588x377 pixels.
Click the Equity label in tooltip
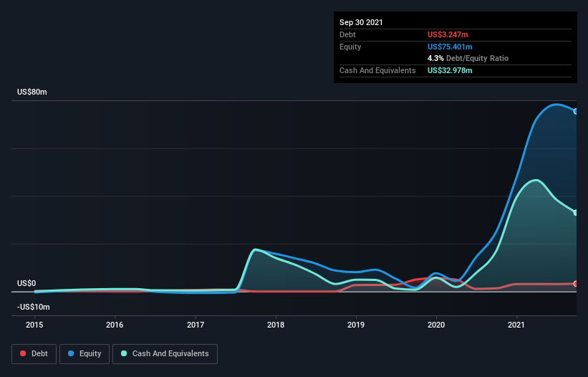(x=350, y=47)
